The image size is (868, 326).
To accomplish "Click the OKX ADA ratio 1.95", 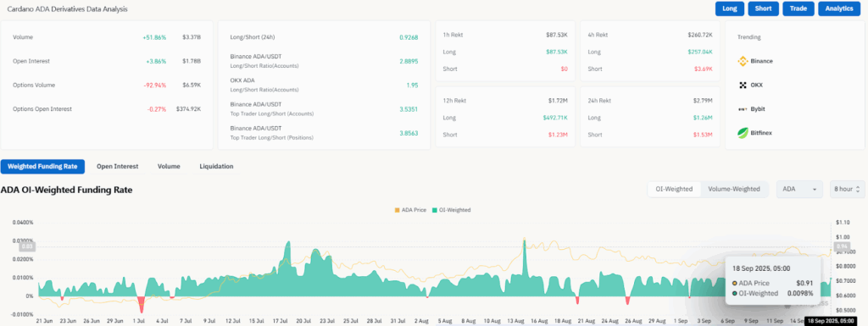I will [413, 85].
